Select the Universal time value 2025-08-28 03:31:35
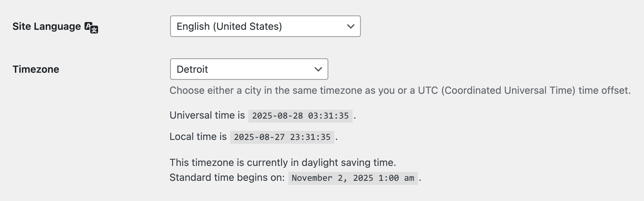This screenshot has height=201, width=644. click(300, 116)
